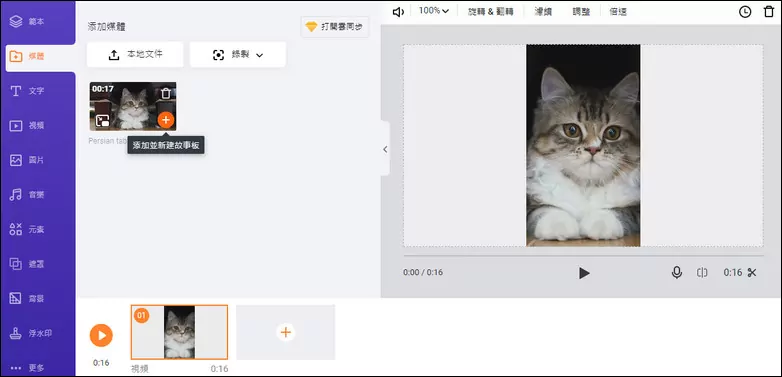
Task: Mute the video with speaker icon
Action: point(398,12)
